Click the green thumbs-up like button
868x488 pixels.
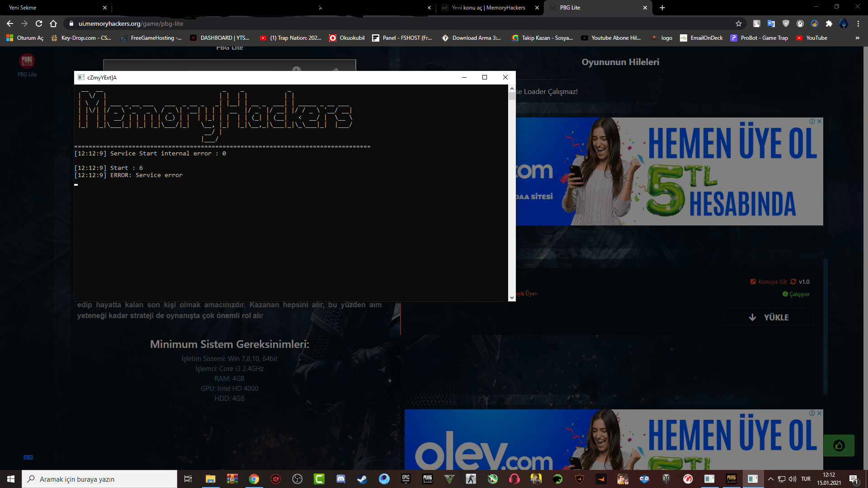[839, 446]
